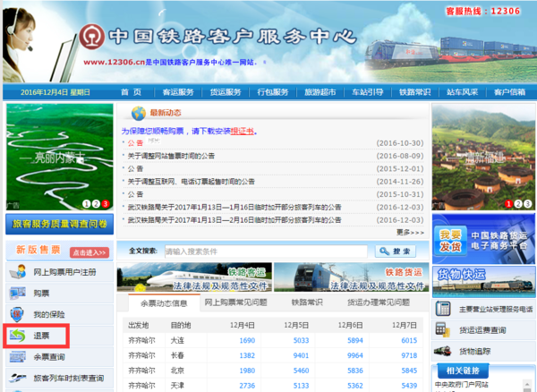The image size is (537, 392).
Task: Click 5439 for 齐齐哈尔 to 天津
Action: coord(409,386)
